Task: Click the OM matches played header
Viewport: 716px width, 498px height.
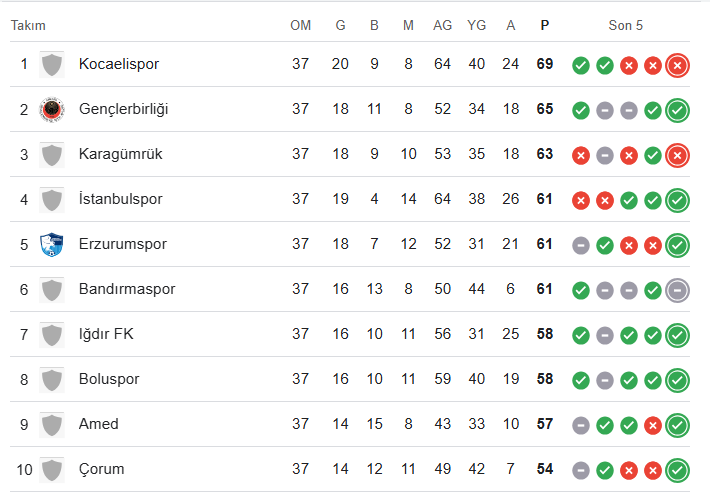Action: [x=300, y=26]
